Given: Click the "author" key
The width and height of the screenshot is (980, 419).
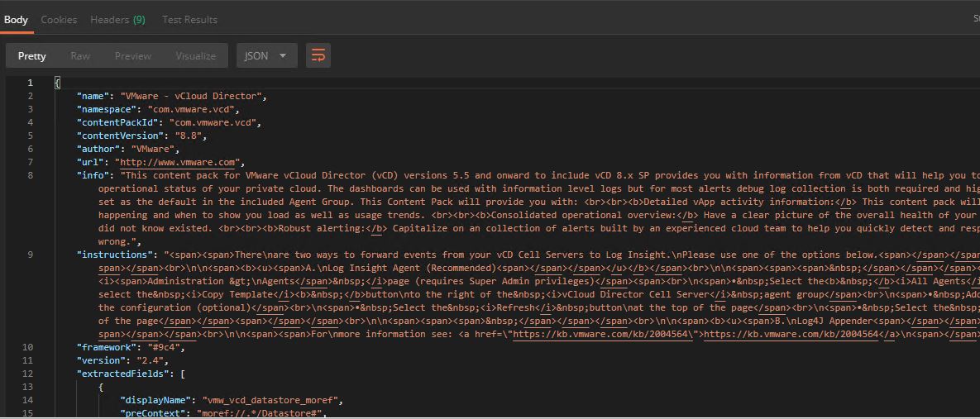Looking at the screenshot, I should coord(98,149).
